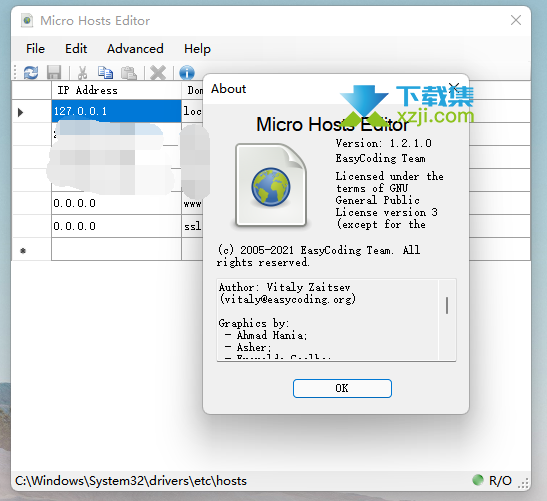Click the empty IP cell in new row
This screenshot has height=501, width=547.
[117, 249]
